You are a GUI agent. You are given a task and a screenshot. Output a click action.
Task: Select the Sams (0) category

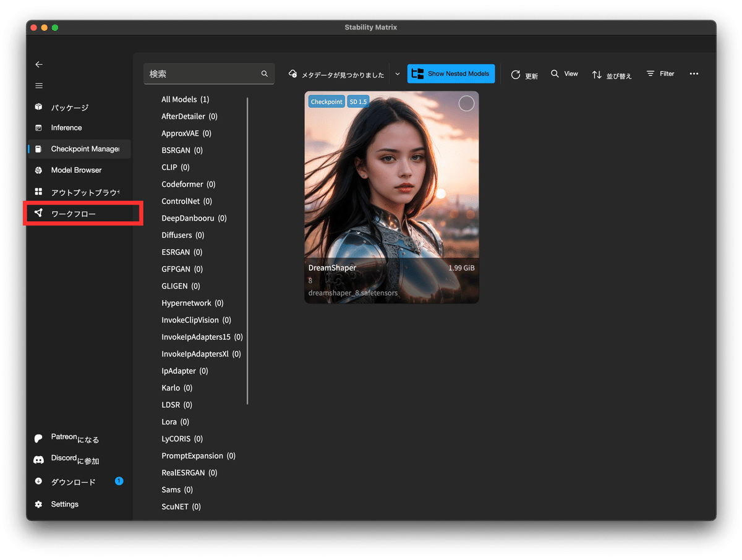177,490
